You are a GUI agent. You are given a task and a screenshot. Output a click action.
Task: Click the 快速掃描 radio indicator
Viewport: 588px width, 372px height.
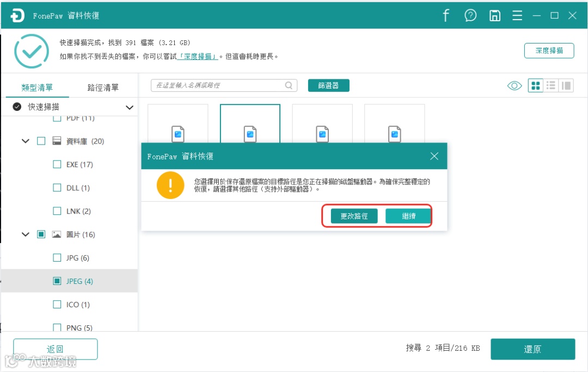pos(17,107)
